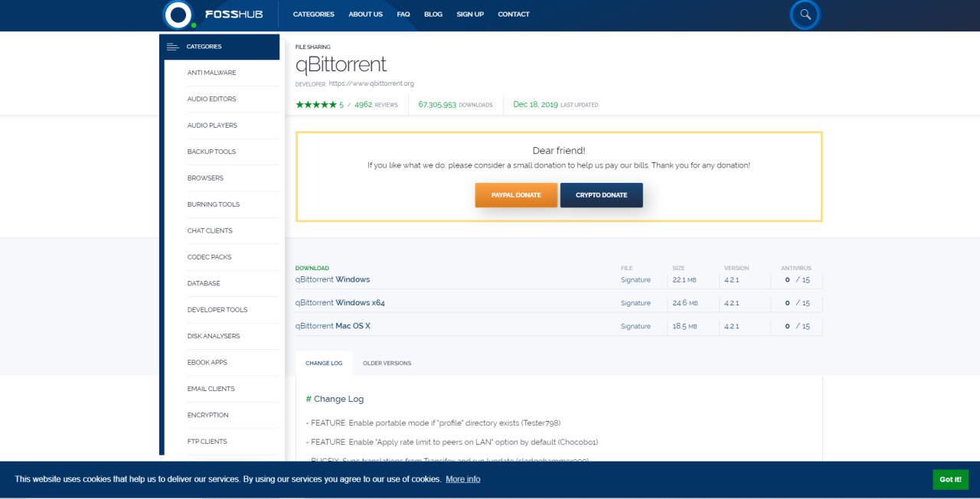The height and width of the screenshot is (499, 980).
Task: Select BACKUP TOOLS category
Action: click(x=211, y=152)
